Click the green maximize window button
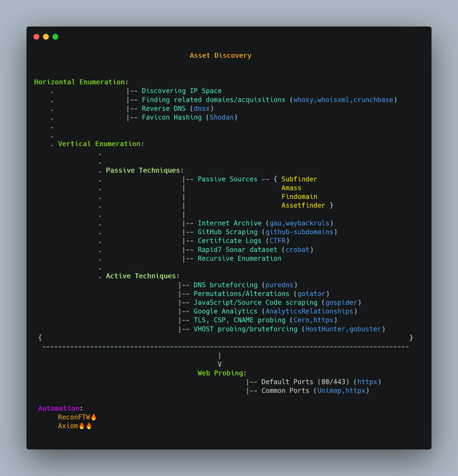 [55, 36]
